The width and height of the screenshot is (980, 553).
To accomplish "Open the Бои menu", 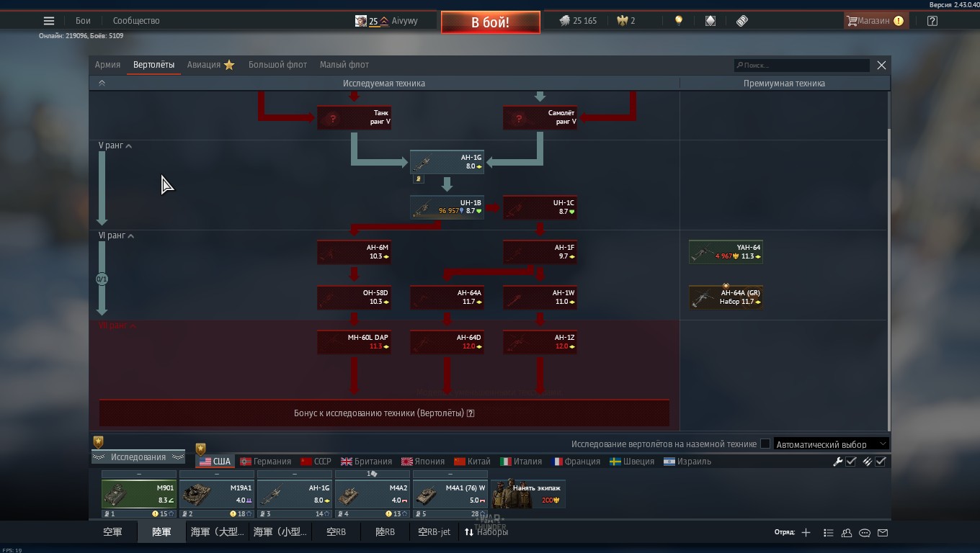I will tap(83, 21).
